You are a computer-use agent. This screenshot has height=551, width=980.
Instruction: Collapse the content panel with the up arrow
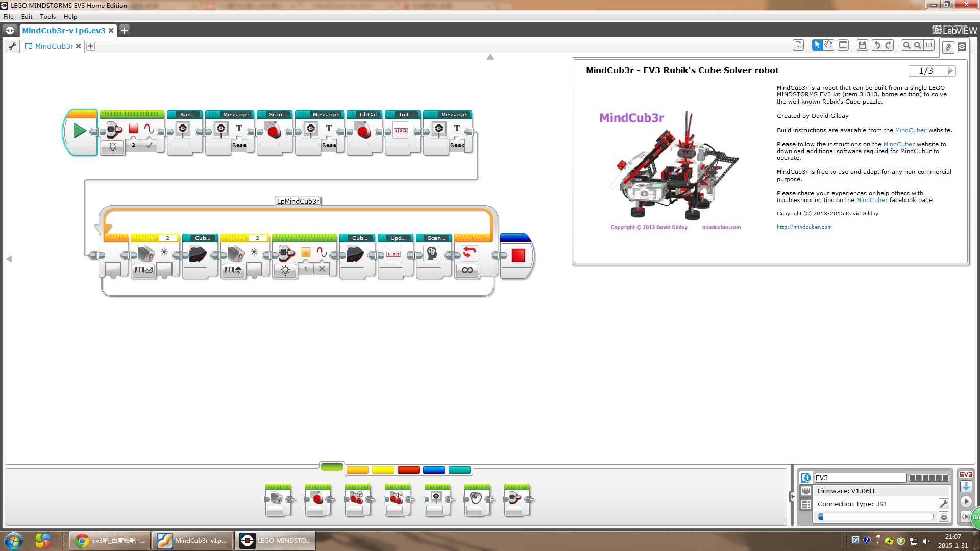pos(490,57)
